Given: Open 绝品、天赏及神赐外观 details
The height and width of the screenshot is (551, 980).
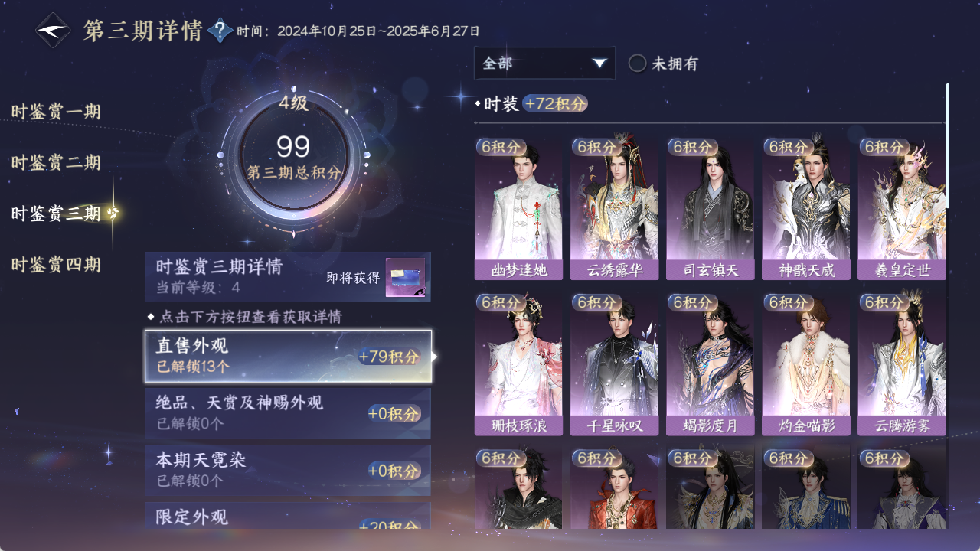Looking at the screenshot, I should [x=288, y=413].
